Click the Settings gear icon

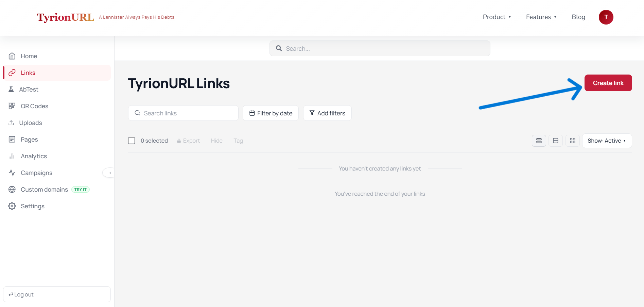click(x=12, y=206)
